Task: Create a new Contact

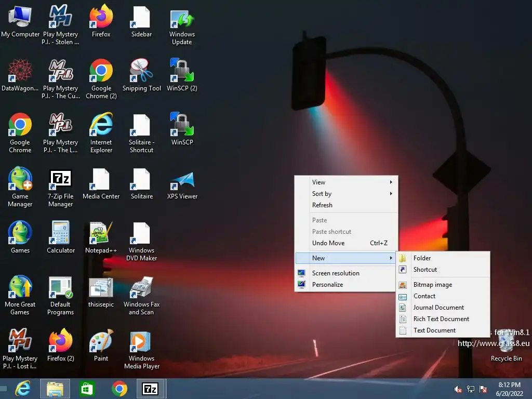Action: click(x=443, y=296)
